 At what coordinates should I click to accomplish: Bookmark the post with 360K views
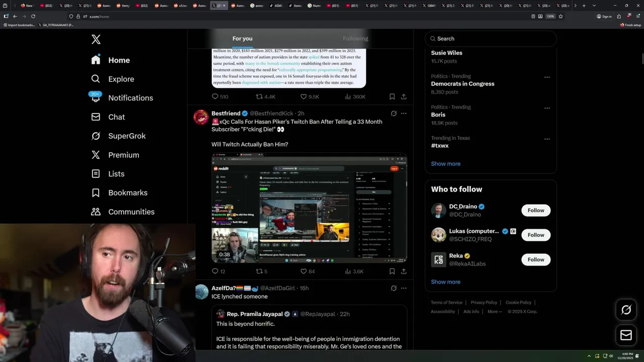click(x=392, y=97)
